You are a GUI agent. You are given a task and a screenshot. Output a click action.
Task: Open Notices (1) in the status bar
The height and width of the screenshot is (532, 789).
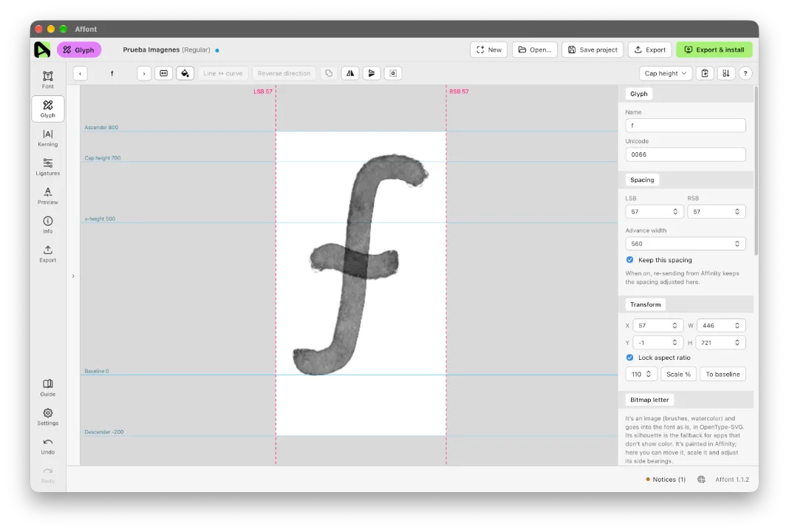pos(666,479)
